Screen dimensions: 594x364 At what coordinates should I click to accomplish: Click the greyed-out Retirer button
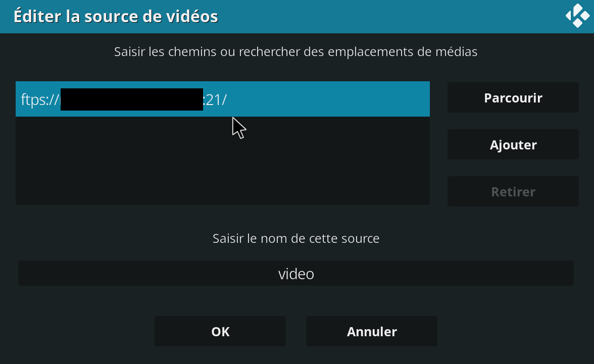click(x=513, y=192)
